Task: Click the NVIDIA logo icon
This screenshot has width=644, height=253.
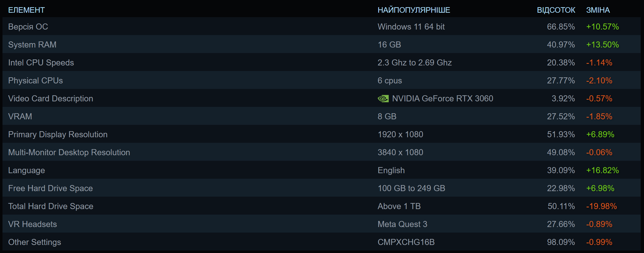Action: (x=383, y=99)
